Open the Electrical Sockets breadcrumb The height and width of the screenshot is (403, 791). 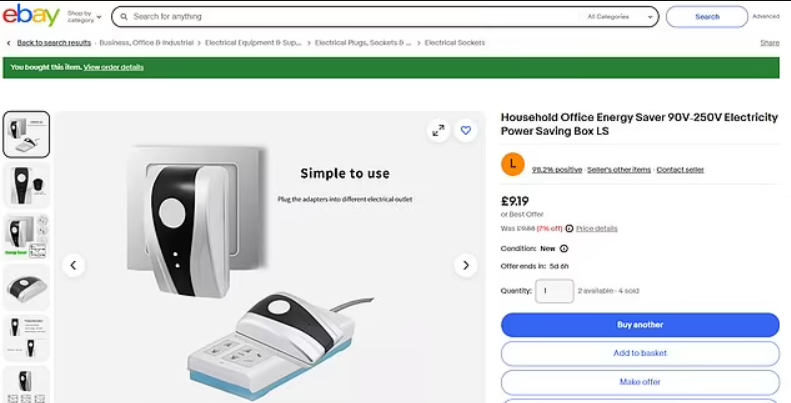[455, 43]
